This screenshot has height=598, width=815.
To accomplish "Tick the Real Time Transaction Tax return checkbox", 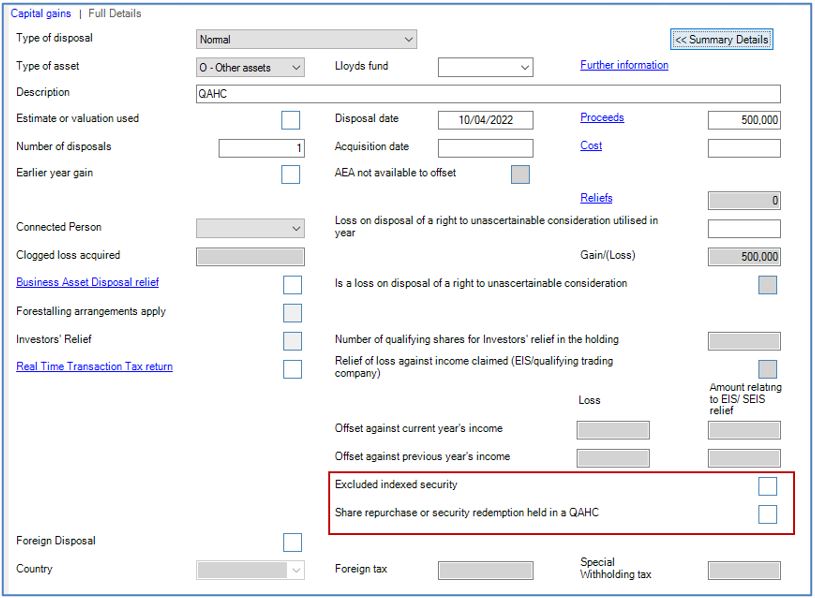I will click(x=293, y=369).
